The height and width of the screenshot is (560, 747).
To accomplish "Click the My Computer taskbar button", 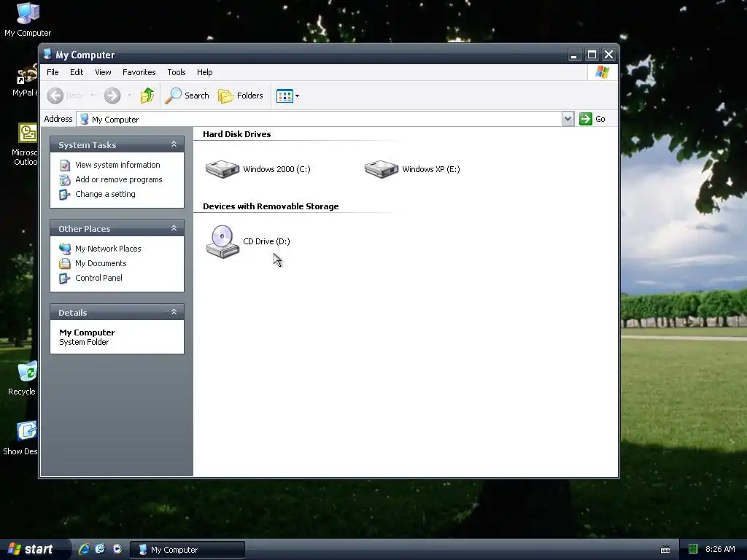I will 187,550.
